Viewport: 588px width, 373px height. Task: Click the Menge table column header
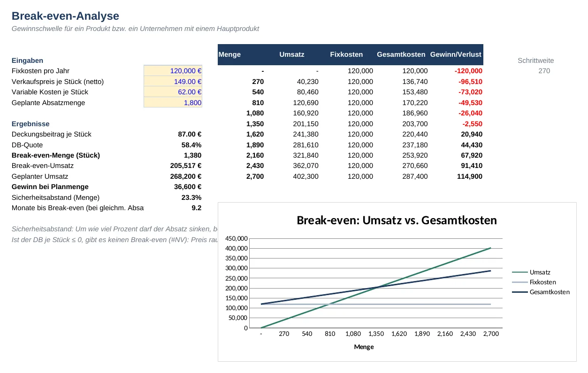(x=229, y=54)
